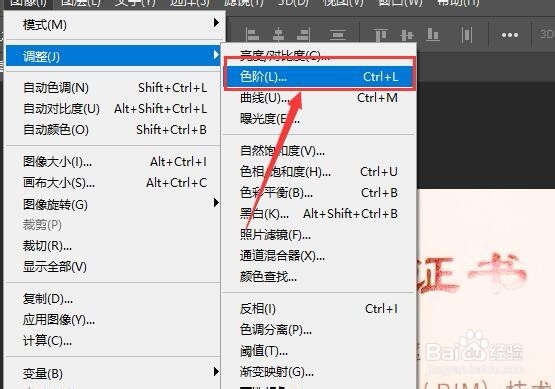The image size is (555, 389).
Task: Open 色阶(L)... levels adjustment
Action: pyautogui.click(x=319, y=77)
